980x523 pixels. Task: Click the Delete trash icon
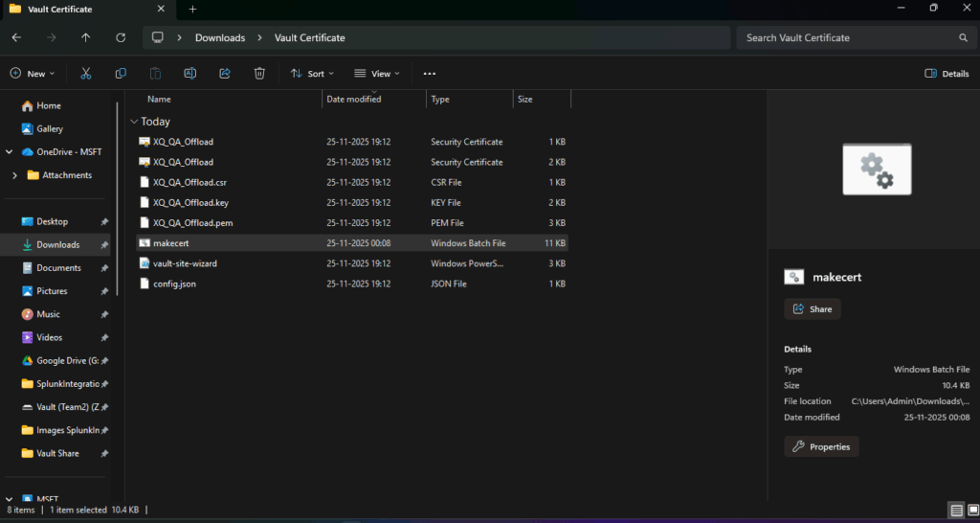point(259,74)
